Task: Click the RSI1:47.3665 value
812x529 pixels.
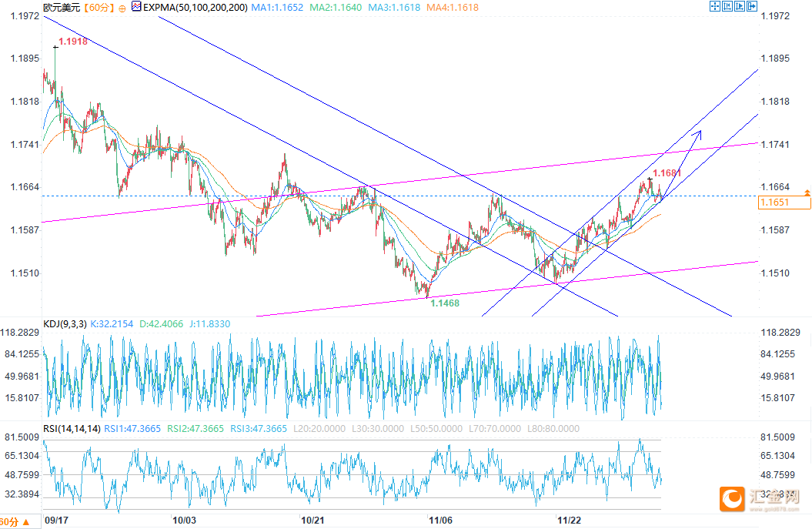Action: (132, 428)
